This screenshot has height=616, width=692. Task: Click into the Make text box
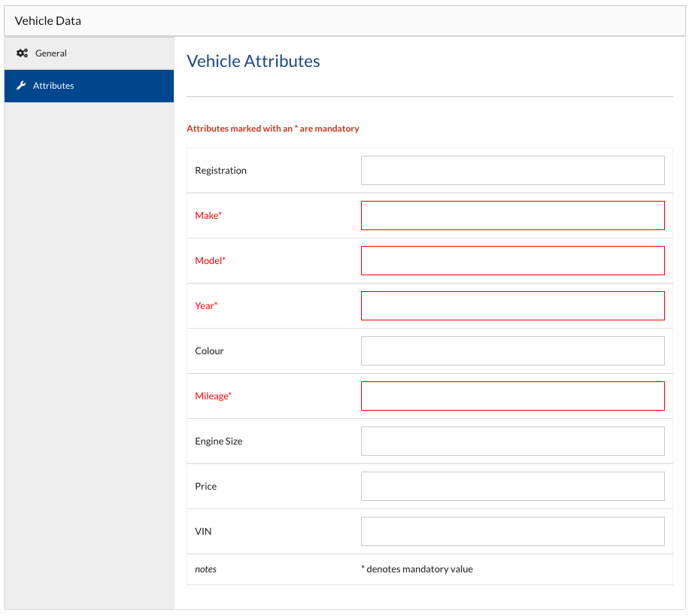click(x=512, y=216)
